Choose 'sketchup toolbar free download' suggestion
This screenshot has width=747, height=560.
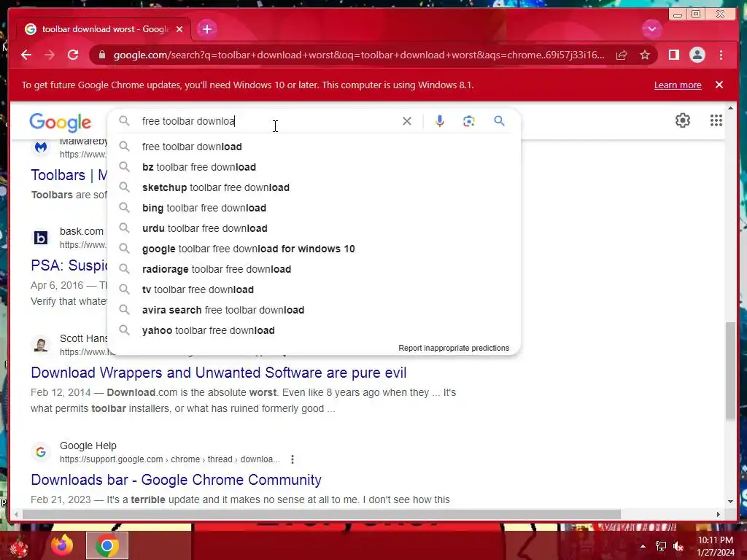click(314, 187)
